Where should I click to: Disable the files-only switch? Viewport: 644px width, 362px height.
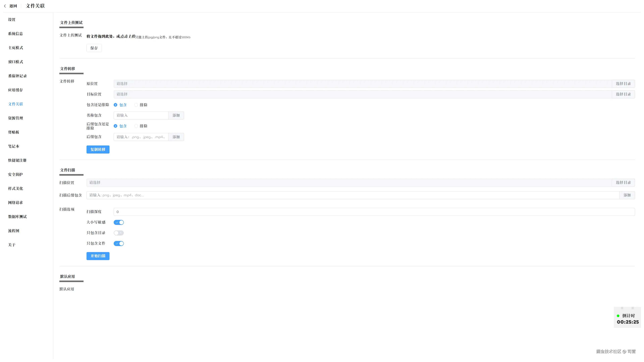[x=119, y=244]
